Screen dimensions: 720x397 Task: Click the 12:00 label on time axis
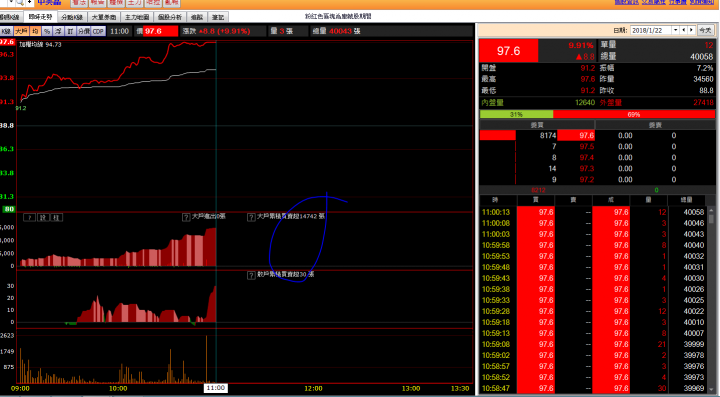pos(313,388)
